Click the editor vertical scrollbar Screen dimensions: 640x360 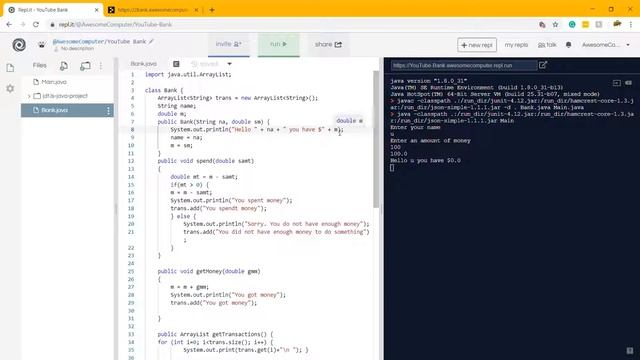pyautogui.click(x=376, y=139)
